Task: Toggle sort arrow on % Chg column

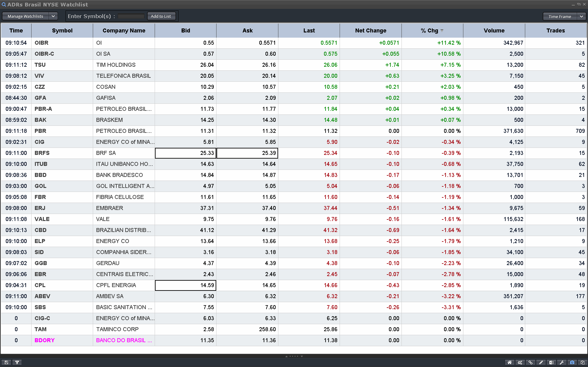Action: point(442,31)
